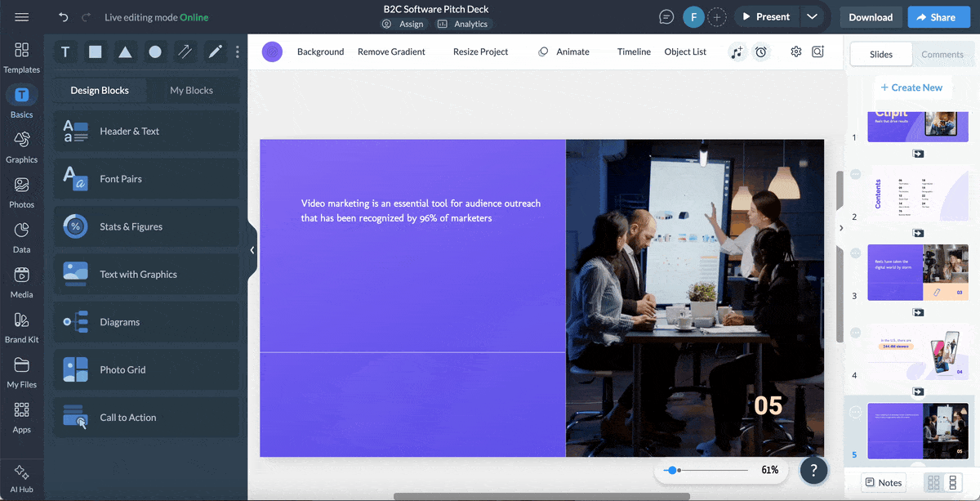The height and width of the screenshot is (501, 980).
Task: Open the shape tools overflow menu
Action: click(x=237, y=51)
